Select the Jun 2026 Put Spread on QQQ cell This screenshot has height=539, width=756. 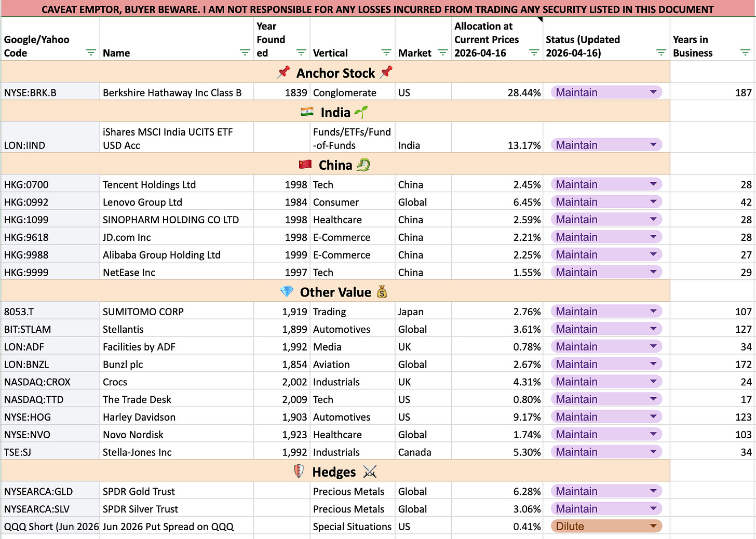177,527
